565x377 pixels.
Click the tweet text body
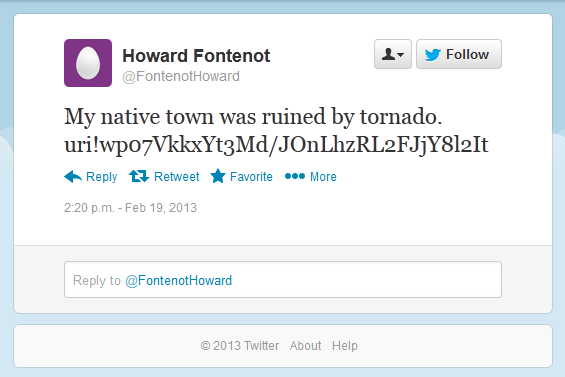(276, 131)
